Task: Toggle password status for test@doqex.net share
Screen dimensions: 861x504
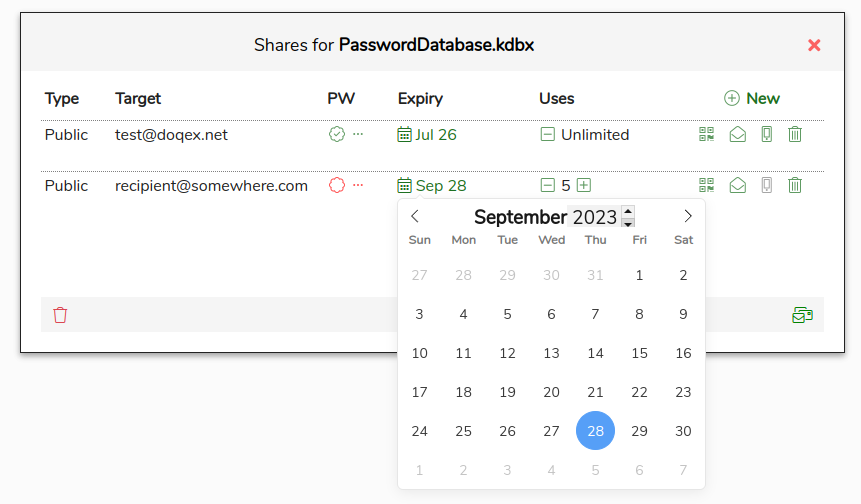Action: [337, 134]
